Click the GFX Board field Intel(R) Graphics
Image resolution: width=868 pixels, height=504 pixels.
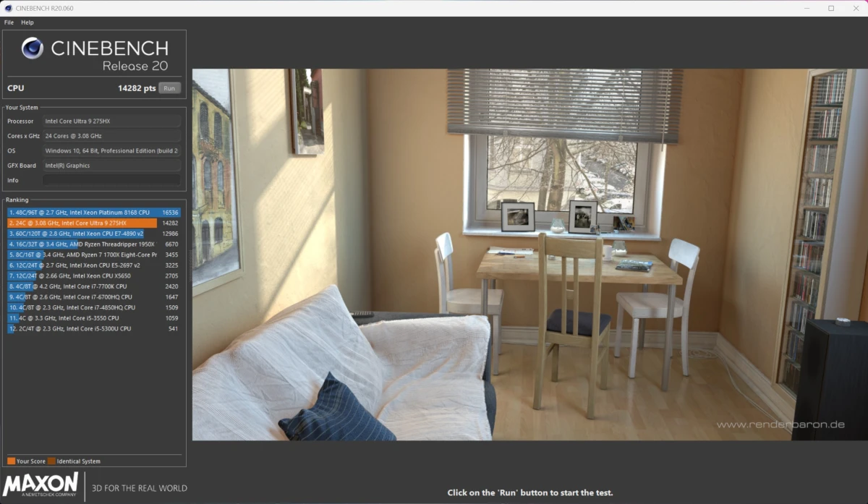pyautogui.click(x=111, y=165)
